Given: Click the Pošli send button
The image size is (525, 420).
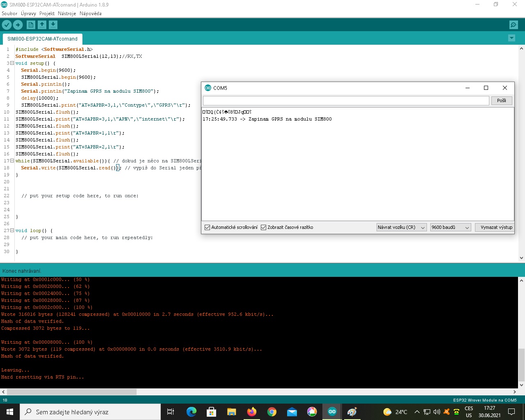Looking at the screenshot, I should (x=501, y=100).
